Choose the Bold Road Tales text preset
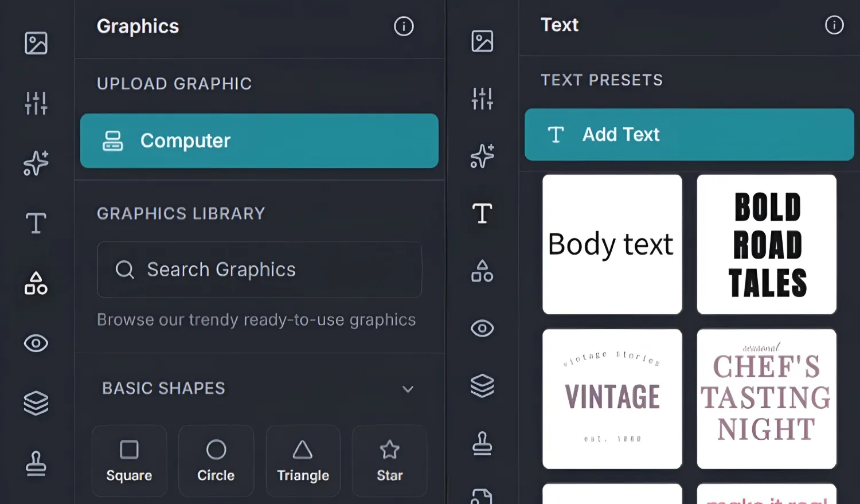The height and width of the screenshot is (504, 860). pos(767,244)
